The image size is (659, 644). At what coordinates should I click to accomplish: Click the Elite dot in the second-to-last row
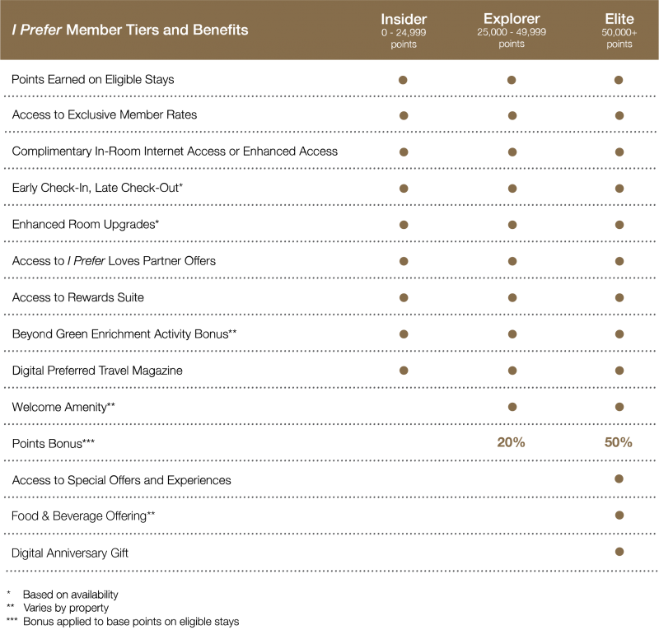pyautogui.click(x=619, y=515)
